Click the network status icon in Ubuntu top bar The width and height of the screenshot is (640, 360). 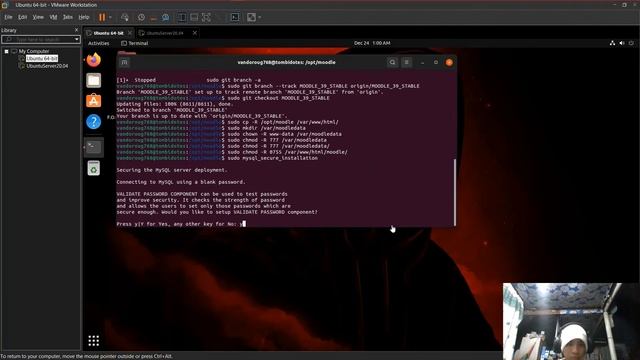pos(612,43)
